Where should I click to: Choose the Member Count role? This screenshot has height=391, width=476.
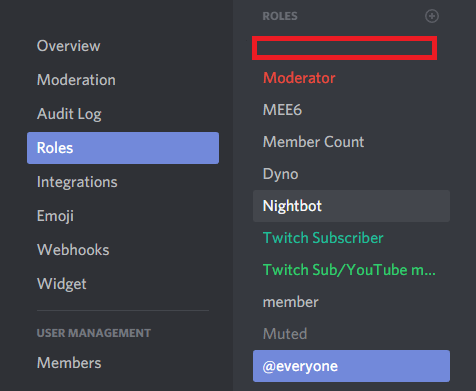click(x=351, y=142)
